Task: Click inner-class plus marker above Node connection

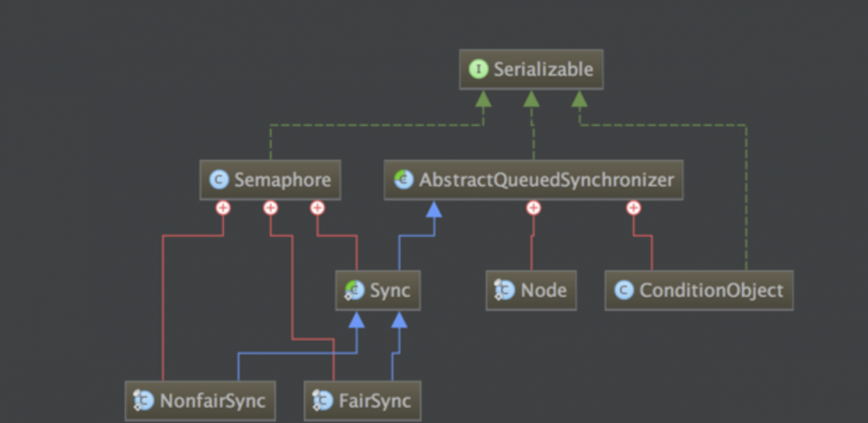Action: 533,208
